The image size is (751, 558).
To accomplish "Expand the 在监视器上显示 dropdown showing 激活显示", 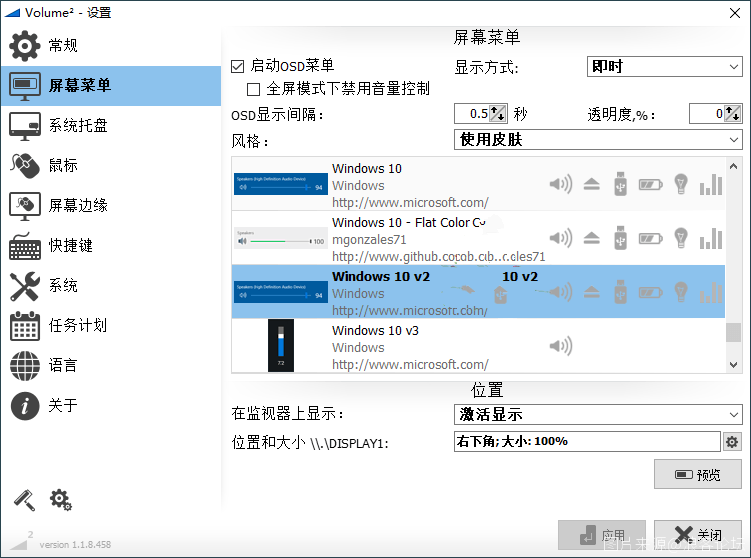I will 598,414.
